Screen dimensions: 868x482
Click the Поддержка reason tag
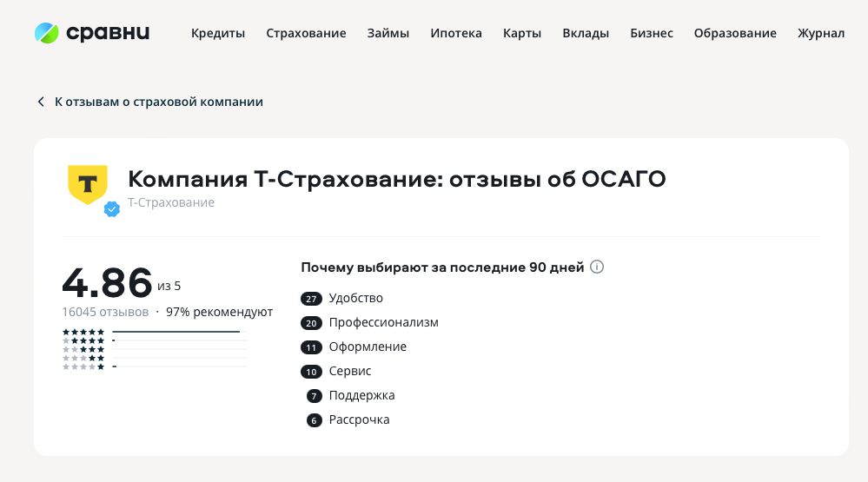click(361, 396)
